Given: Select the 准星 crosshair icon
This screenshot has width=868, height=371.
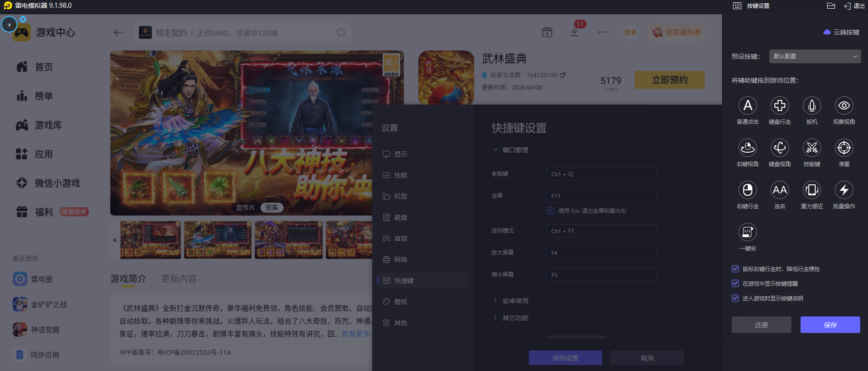Looking at the screenshot, I should (844, 148).
